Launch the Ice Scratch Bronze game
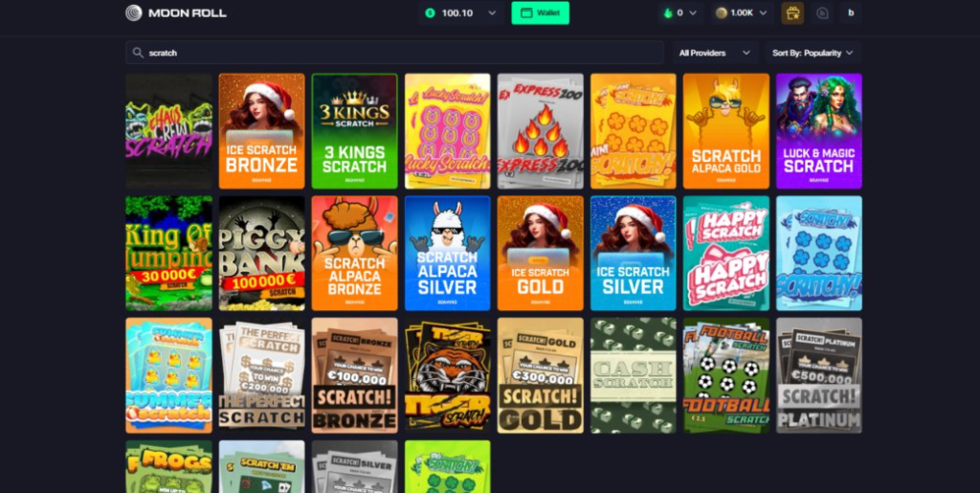This screenshot has height=493, width=980. point(261,131)
